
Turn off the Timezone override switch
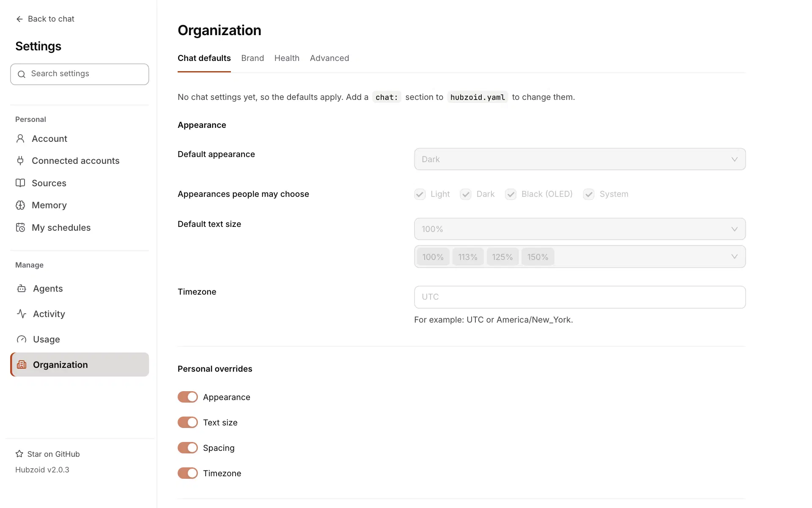[188, 473]
